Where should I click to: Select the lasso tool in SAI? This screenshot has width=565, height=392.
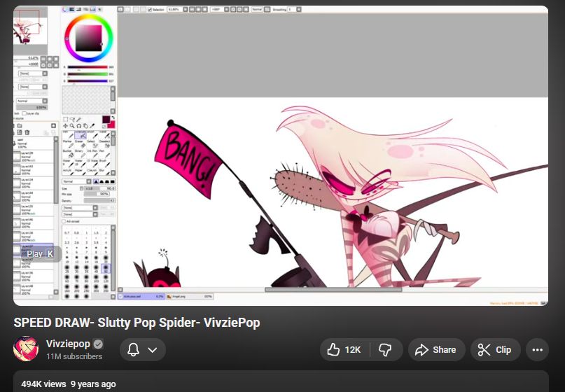72,119
